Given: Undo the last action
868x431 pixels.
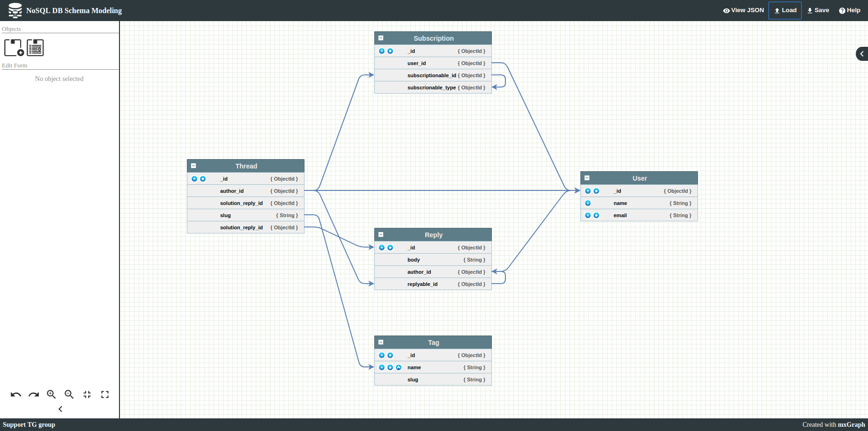Looking at the screenshot, I should coord(16,394).
